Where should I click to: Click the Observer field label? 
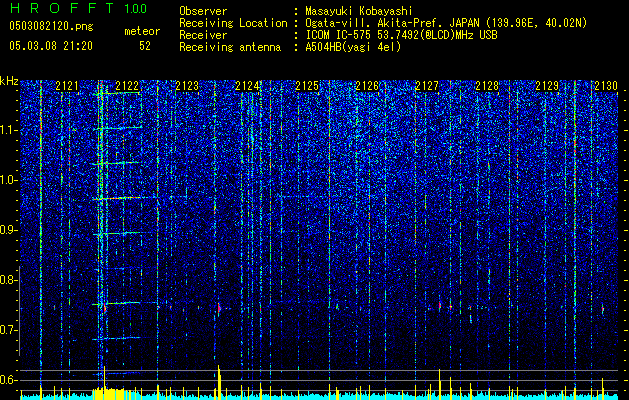tap(203, 11)
